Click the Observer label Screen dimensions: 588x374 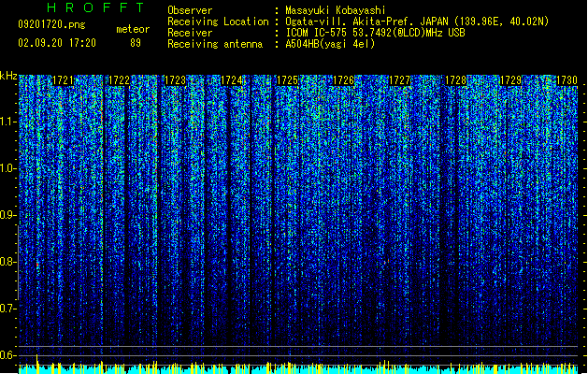click(190, 10)
